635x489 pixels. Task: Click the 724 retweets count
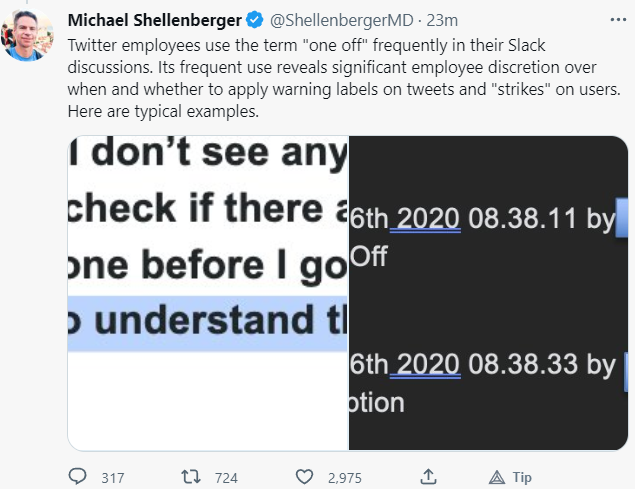point(226,477)
